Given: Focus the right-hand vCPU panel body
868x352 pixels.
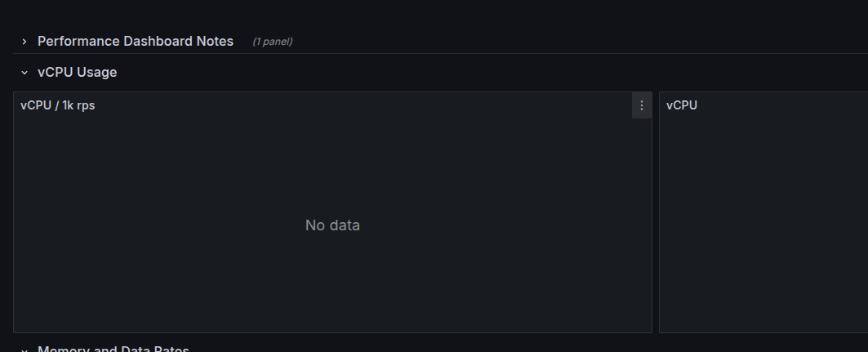Looking at the screenshot, I should click(764, 225).
